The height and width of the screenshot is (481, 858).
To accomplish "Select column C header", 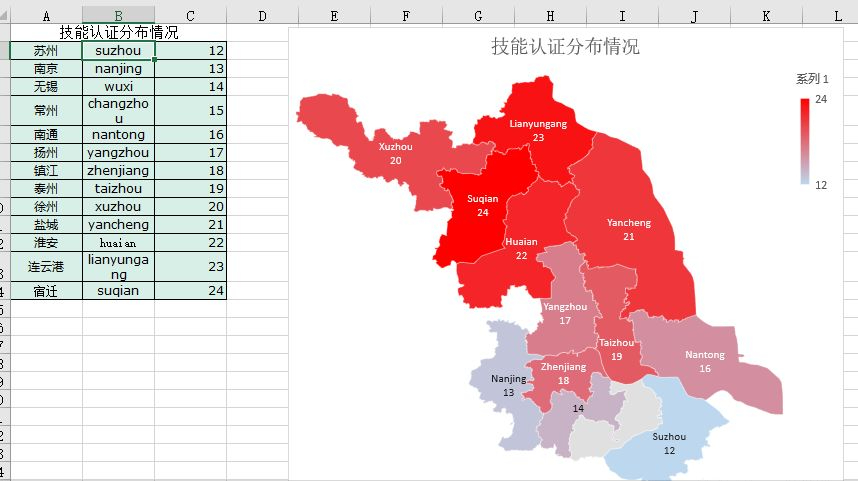I will [190, 16].
